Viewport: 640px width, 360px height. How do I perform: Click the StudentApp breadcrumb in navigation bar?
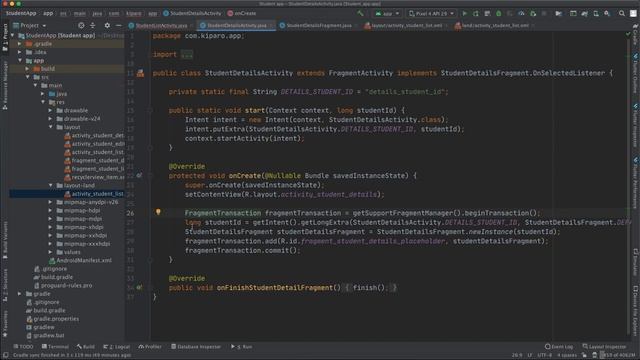point(21,13)
